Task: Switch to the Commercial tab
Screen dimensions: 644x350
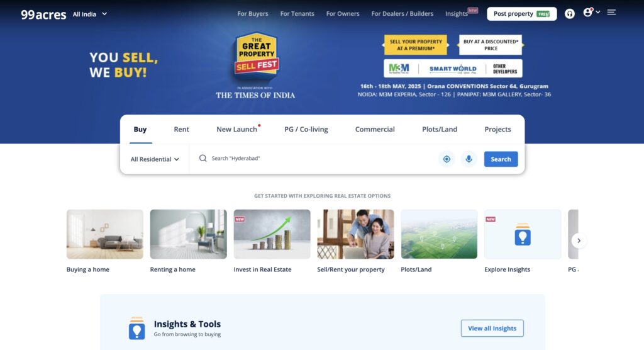Action: 375,129
